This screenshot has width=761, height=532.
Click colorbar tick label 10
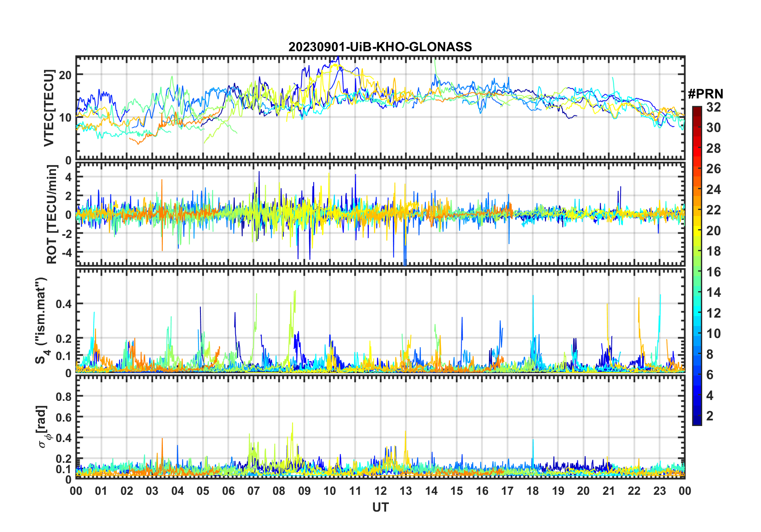point(713,334)
